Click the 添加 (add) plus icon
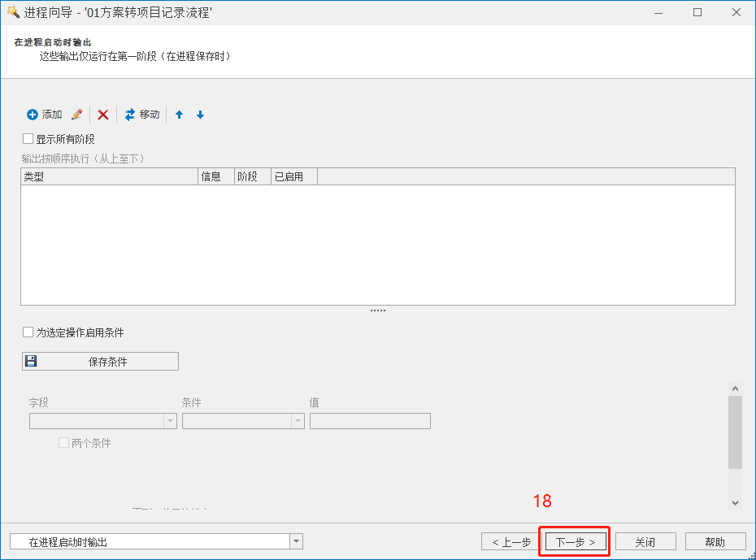The width and height of the screenshot is (756, 560). (33, 115)
